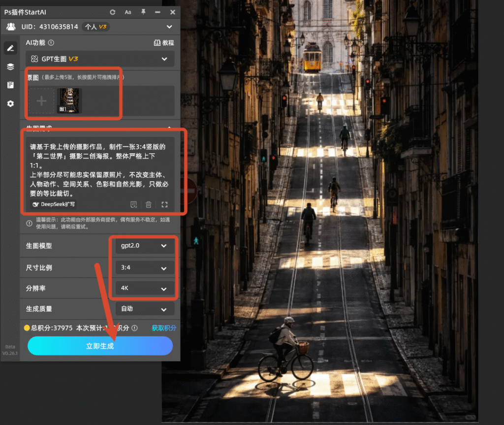Minimize the StartAI plugin panel
Screen dimensions: 504x425
(x=157, y=12)
